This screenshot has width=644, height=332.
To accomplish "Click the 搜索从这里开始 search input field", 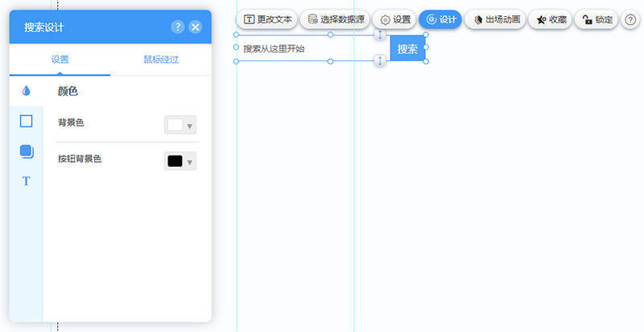I will pyautogui.click(x=313, y=48).
